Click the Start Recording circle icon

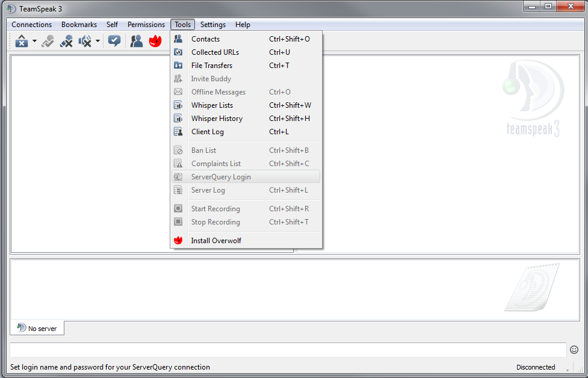(x=178, y=208)
